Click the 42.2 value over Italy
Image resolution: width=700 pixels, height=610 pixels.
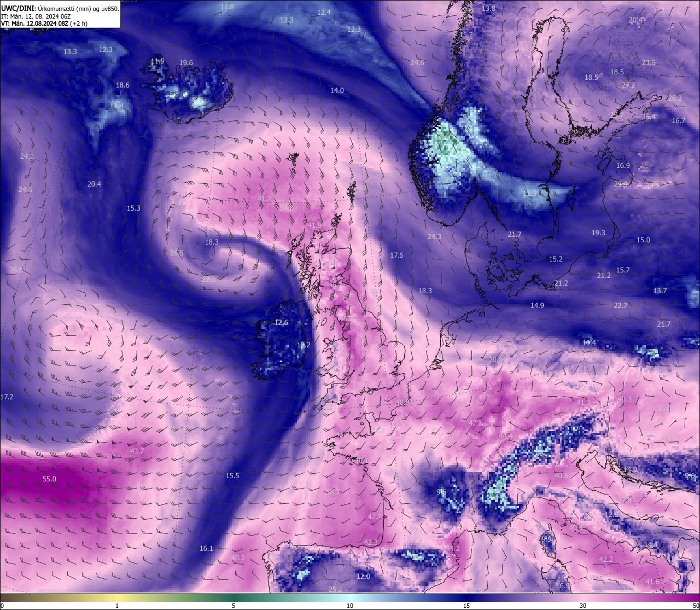[x=606, y=559]
